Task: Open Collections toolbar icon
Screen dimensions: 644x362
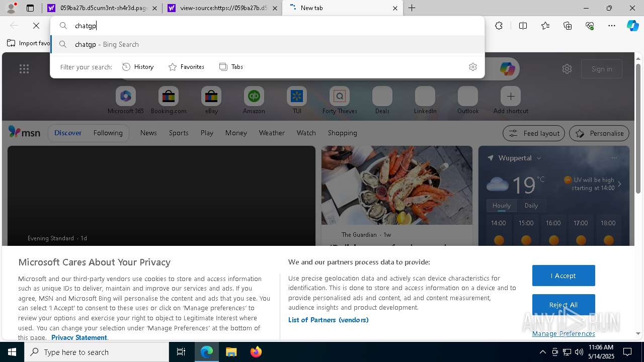Action: [568, 26]
